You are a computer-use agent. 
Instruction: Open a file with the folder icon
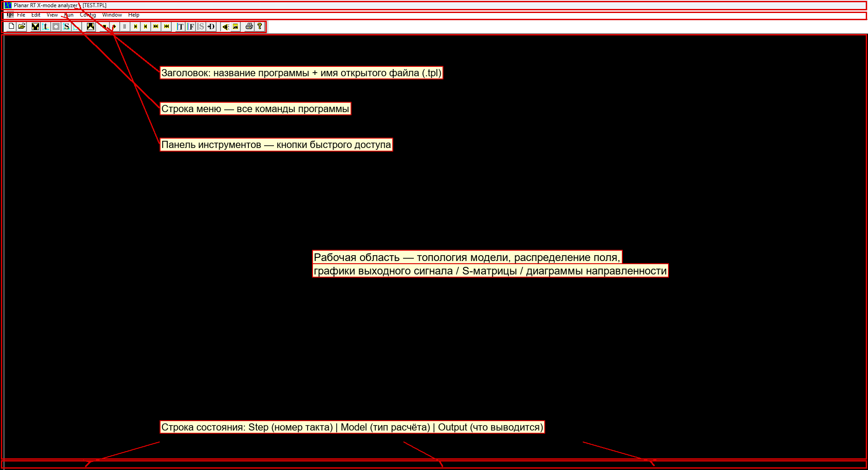pyautogui.click(x=22, y=26)
